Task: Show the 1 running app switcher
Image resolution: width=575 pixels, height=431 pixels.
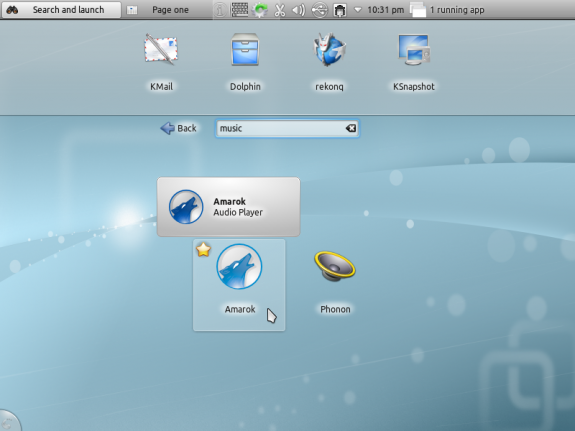Action: pyautogui.click(x=447, y=10)
